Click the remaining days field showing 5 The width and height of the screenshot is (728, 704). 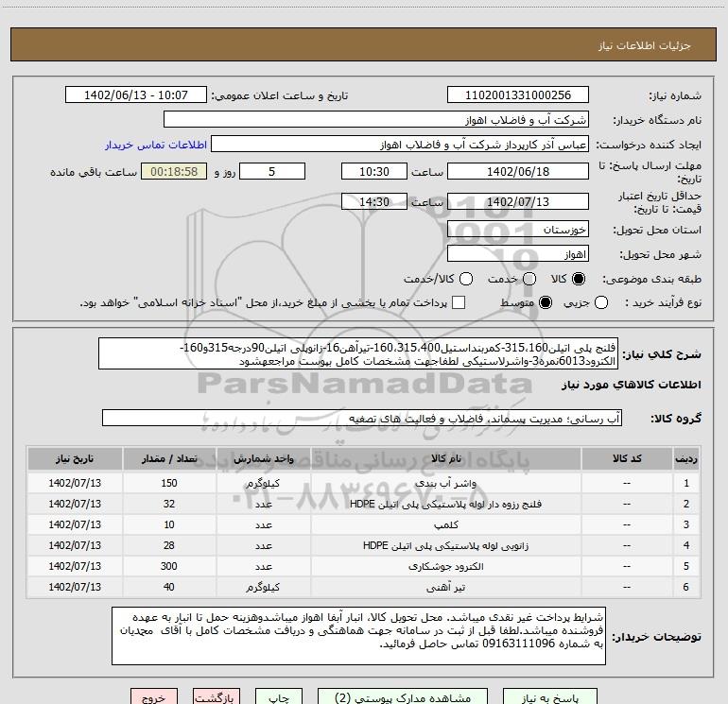click(x=272, y=171)
